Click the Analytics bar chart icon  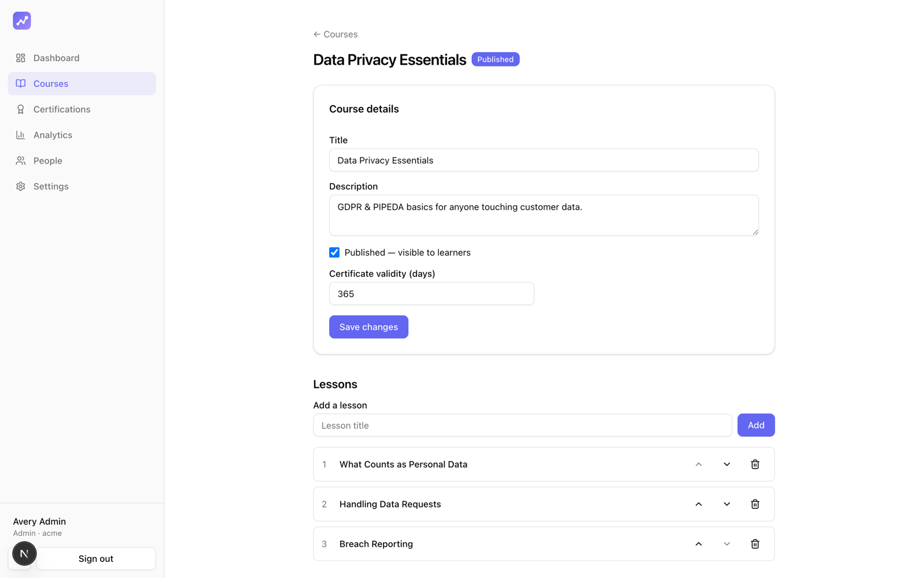[21, 135]
